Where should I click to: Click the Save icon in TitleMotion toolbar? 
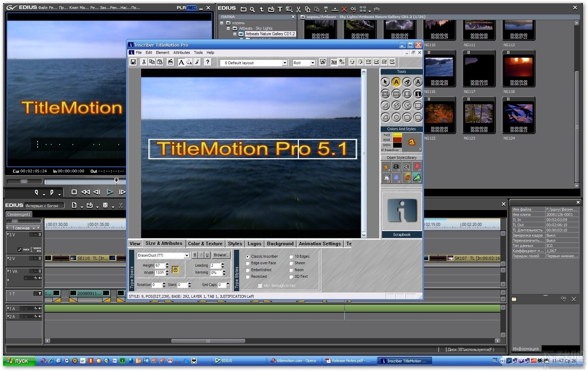pos(133,62)
